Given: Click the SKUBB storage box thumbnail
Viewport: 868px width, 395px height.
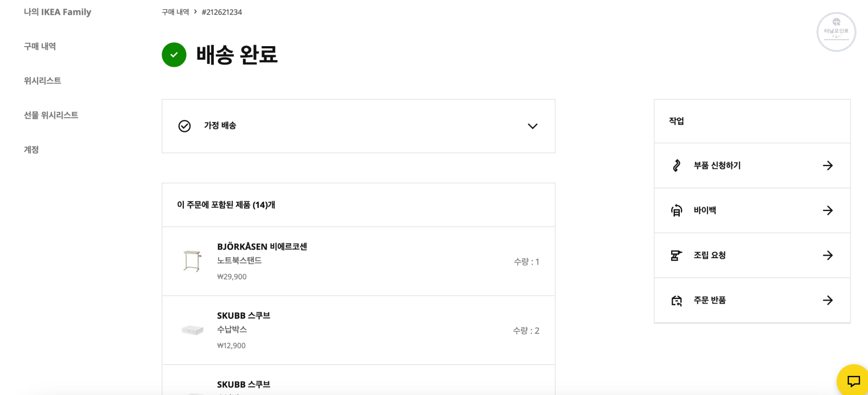Looking at the screenshot, I should pos(191,330).
